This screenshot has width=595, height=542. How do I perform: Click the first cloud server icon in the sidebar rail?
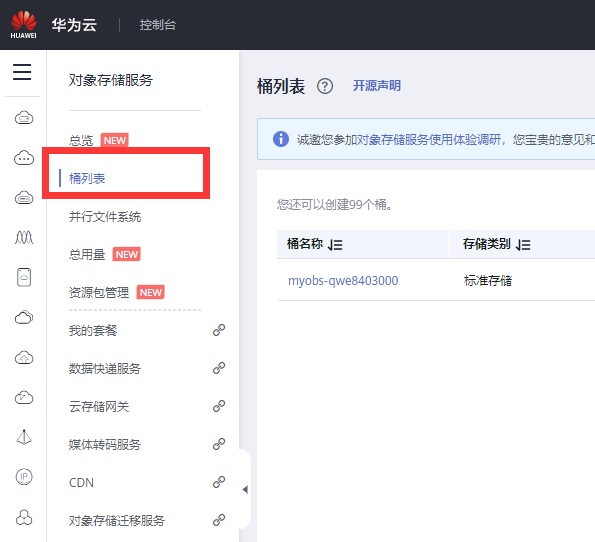coord(24,118)
